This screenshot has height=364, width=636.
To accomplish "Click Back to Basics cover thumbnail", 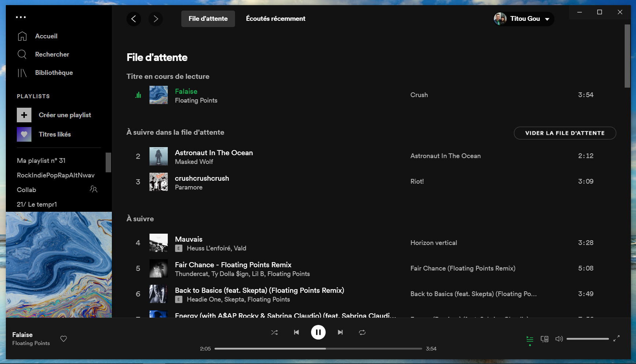I will (x=159, y=294).
